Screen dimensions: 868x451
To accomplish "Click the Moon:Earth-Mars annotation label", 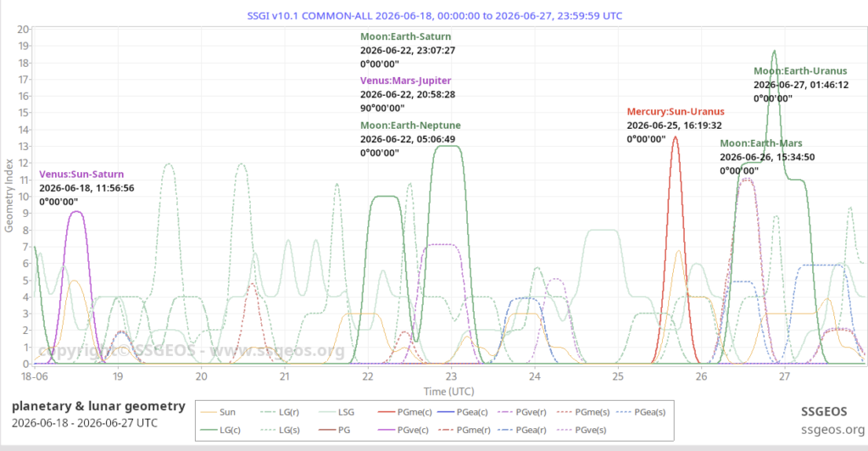I will (761, 143).
